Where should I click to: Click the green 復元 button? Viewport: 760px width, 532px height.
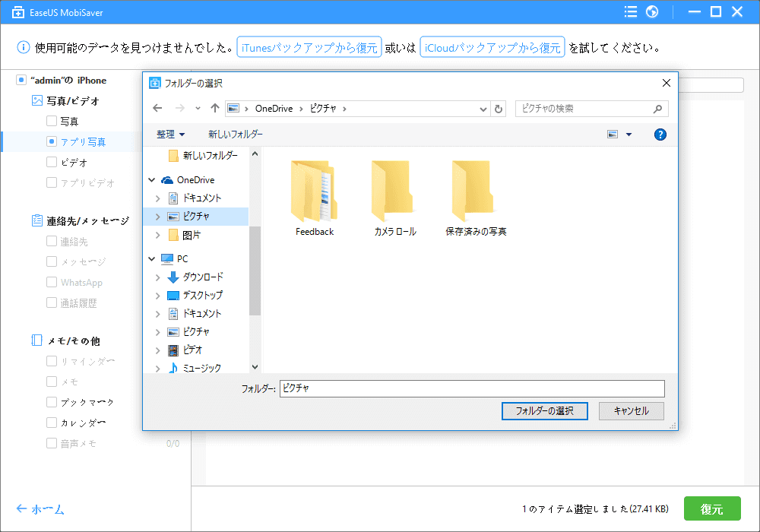tap(712, 508)
